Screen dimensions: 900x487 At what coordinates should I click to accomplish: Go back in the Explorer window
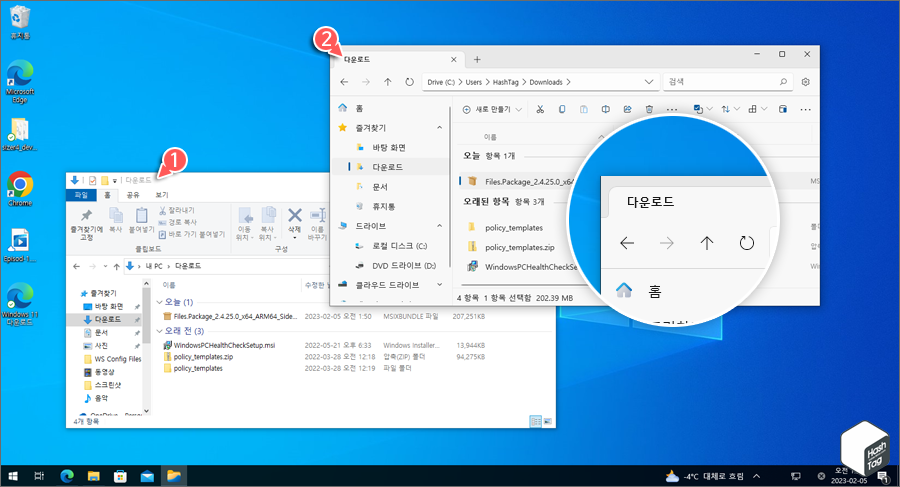click(77, 266)
